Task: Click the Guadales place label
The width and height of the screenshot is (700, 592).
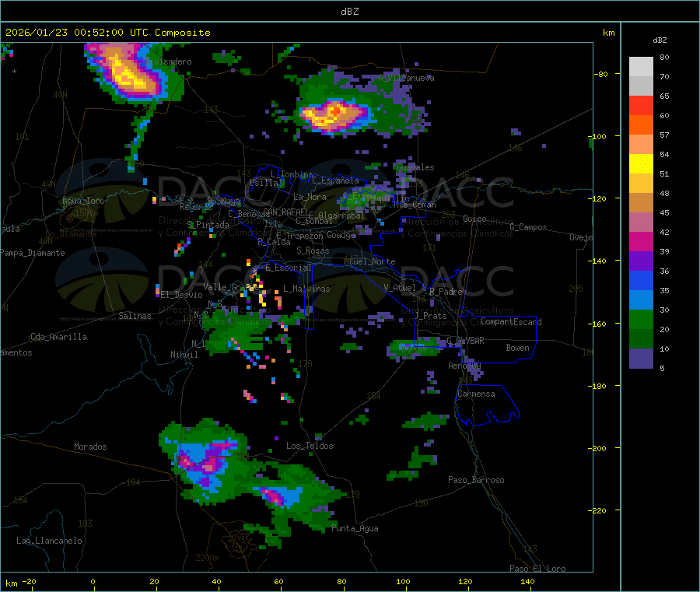Action: 415,167
